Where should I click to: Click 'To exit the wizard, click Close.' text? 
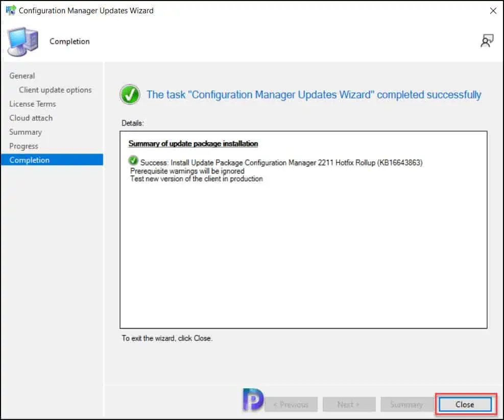tap(167, 338)
